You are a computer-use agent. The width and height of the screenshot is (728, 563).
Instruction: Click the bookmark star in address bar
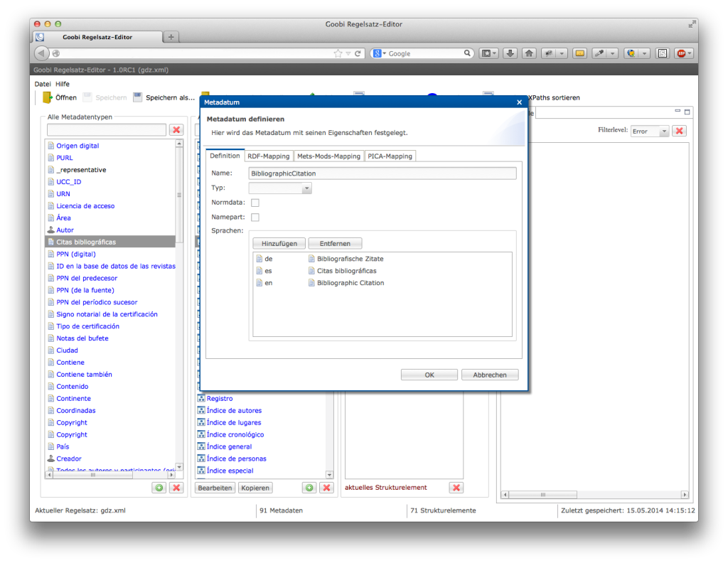[338, 53]
